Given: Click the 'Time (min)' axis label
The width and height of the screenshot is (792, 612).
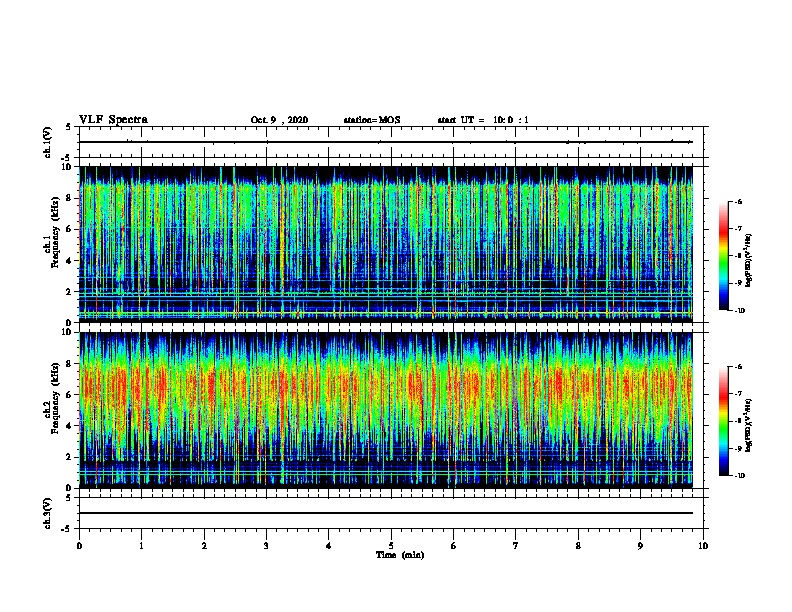Looking at the screenshot, I should point(400,555).
